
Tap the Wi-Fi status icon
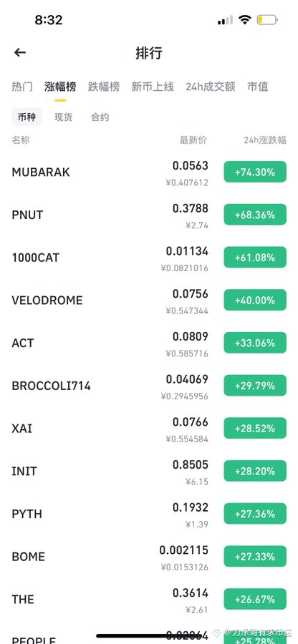click(x=245, y=20)
